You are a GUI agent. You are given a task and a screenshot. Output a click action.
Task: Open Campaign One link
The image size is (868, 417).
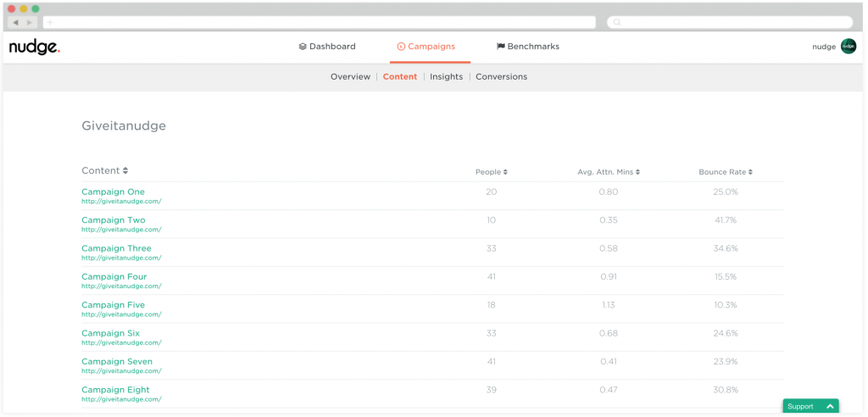coord(113,192)
